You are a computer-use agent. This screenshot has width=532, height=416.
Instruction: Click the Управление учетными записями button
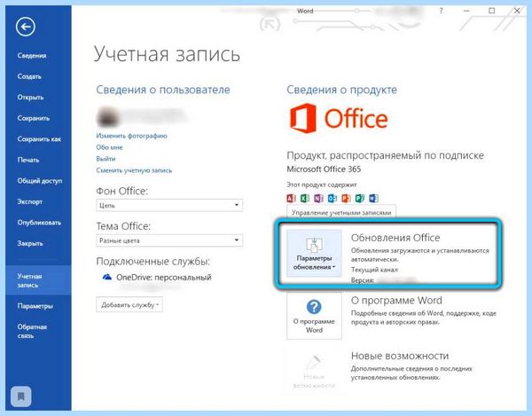(x=341, y=213)
